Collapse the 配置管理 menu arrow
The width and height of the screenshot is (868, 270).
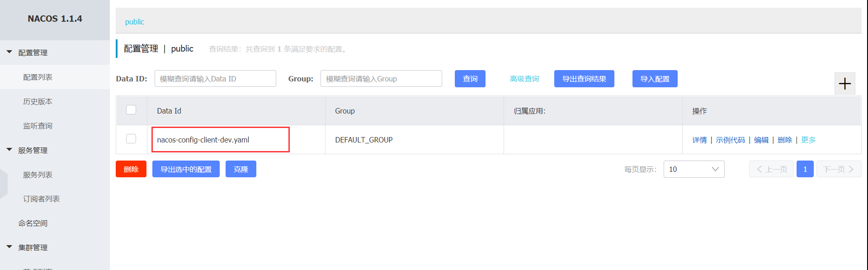pyautogui.click(x=9, y=52)
